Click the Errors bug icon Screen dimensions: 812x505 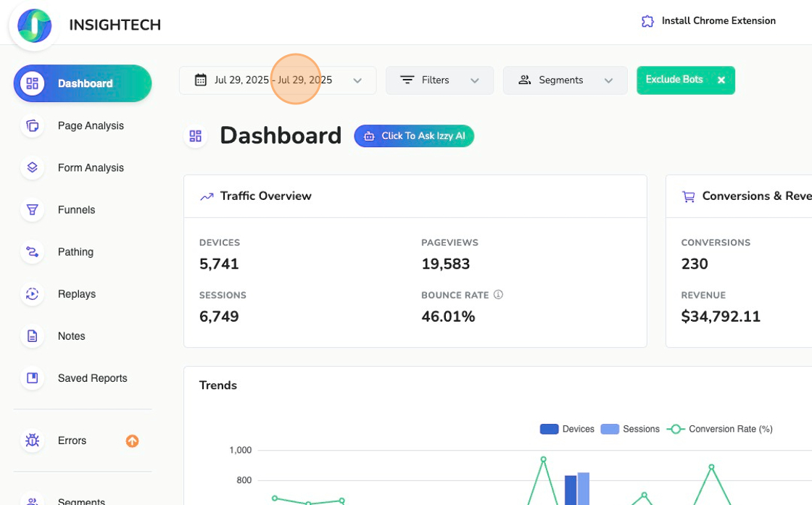pos(32,441)
